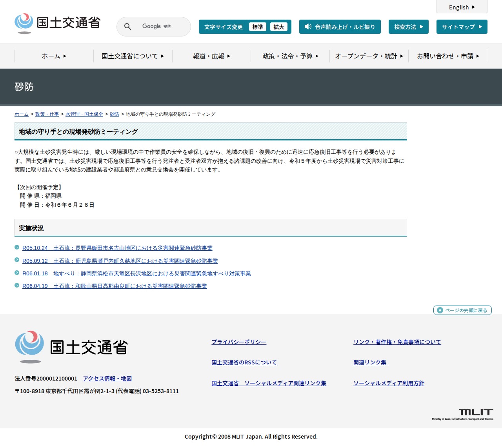Click the 水管理・国土保全 breadcrumb link
This screenshot has width=502, height=448.
click(84, 114)
